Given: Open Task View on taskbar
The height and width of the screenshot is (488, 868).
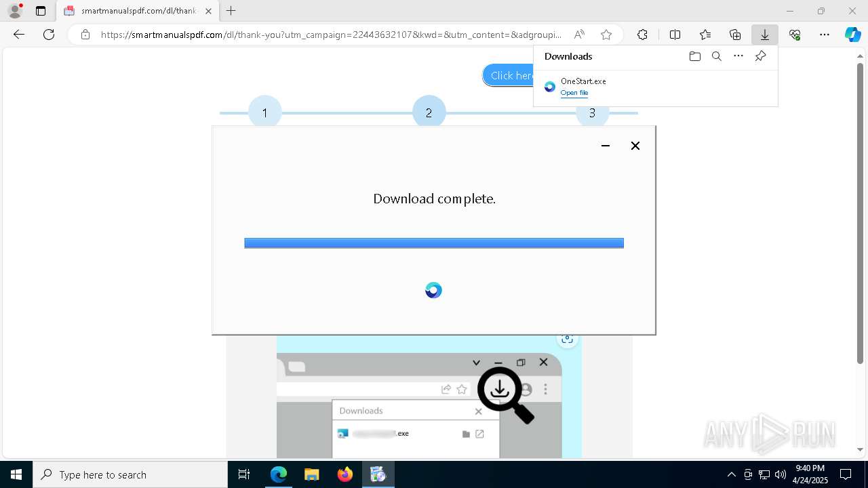Looking at the screenshot, I should click(x=244, y=474).
